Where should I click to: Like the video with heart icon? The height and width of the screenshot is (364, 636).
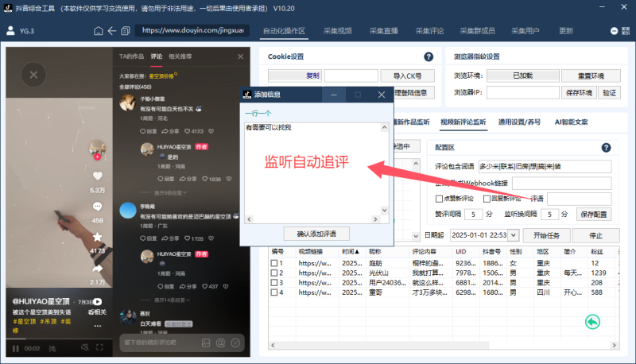[x=97, y=176]
